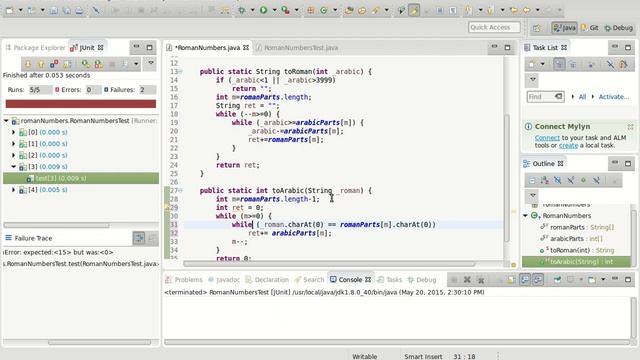Open dropdown next to Run button

[274, 10]
